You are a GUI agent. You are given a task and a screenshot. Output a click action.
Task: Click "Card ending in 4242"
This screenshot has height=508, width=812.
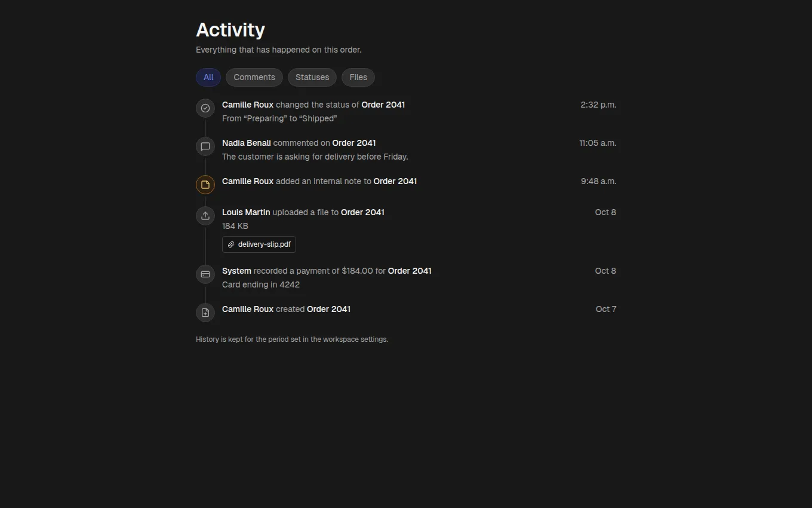point(261,284)
